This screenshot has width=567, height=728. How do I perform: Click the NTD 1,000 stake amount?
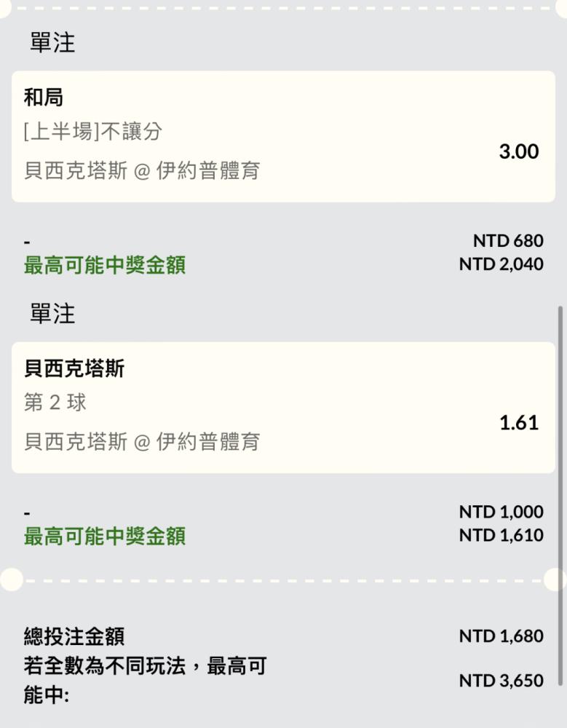(501, 512)
